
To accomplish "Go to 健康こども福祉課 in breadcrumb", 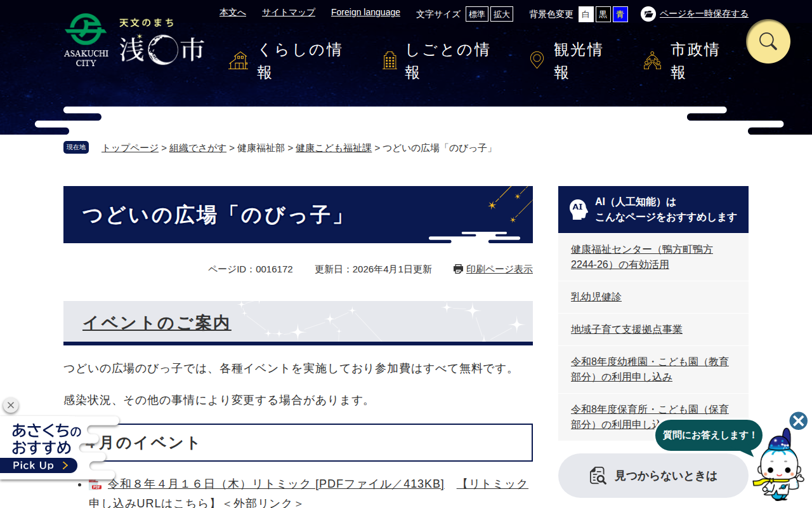I will [x=334, y=148].
